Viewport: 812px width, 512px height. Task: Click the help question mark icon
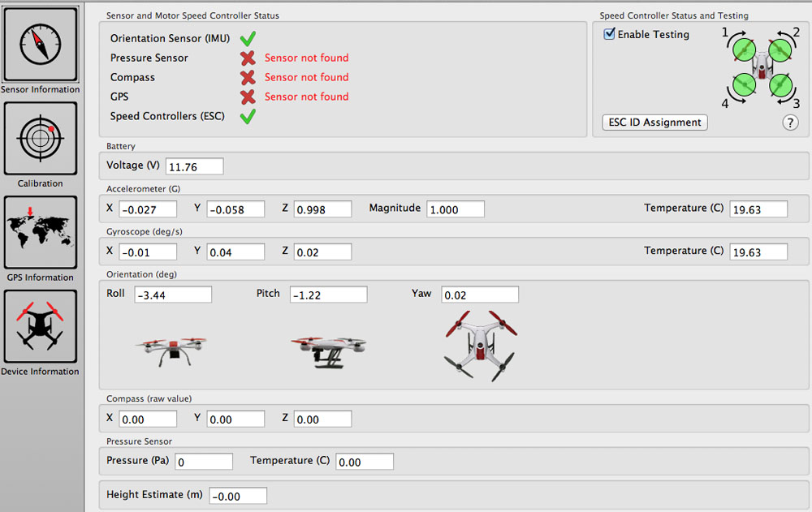click(x=790, y=123)
